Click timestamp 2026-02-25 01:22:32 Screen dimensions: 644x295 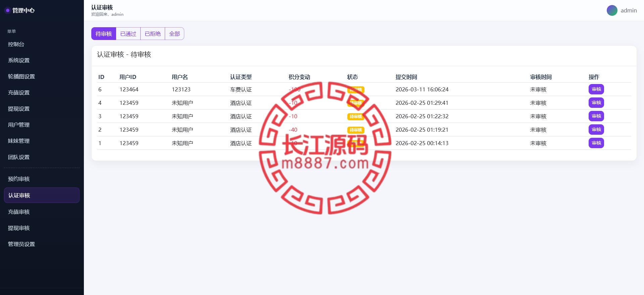point(422,116)
